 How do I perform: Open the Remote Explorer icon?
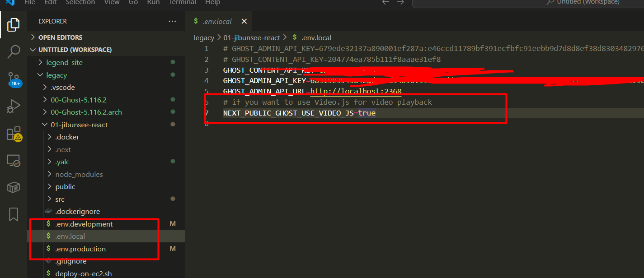[x=14, y=161]
